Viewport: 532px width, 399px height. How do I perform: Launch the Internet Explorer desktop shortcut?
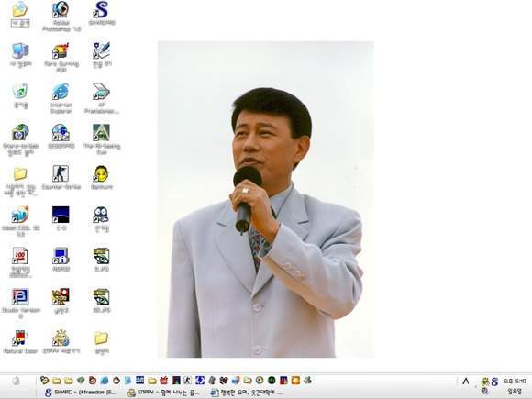[61, 92]
